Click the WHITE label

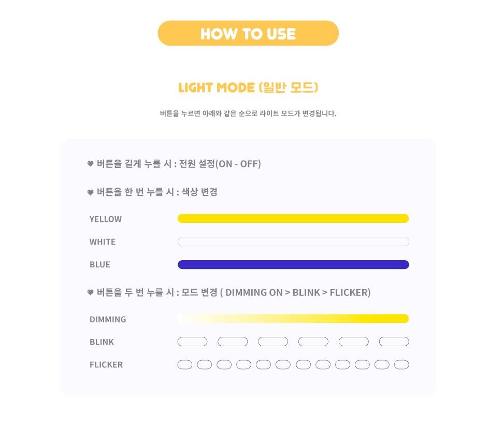click(x=103, y=242)
